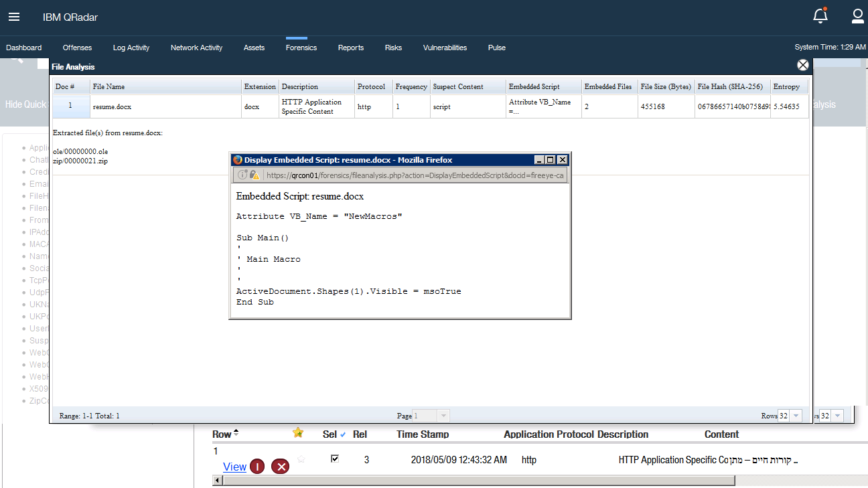This screenshot has width=868, height=488.
Task: Sort by Description column header
Action: coord(317,86)
